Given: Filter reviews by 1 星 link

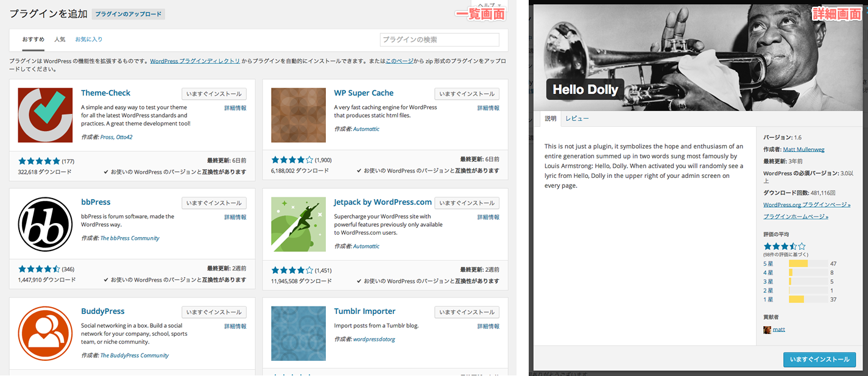Looking at the screenshot, I should pos(768,299).
